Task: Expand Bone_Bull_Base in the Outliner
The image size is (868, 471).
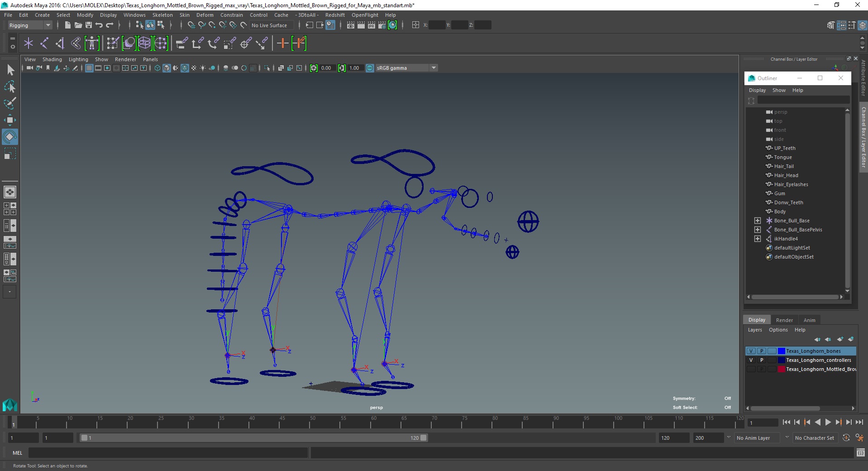Action: (758, 221)
